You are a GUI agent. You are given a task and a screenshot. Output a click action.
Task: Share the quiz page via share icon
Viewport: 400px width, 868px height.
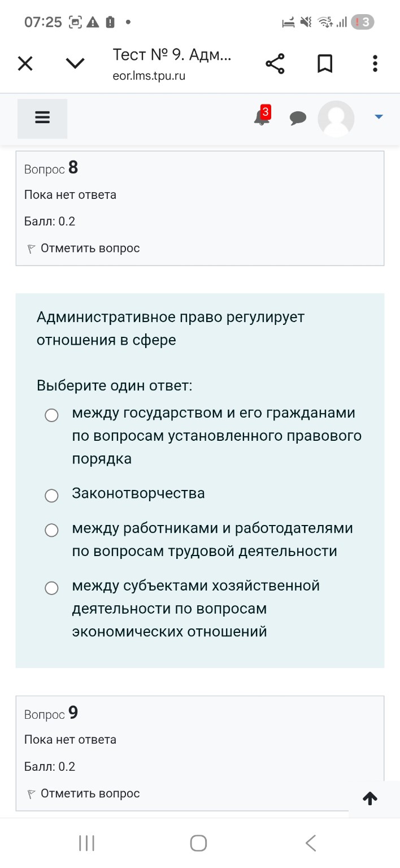[x=275, y=63]
